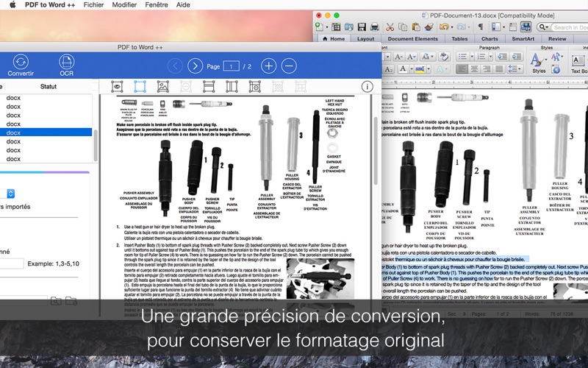Screen dimensions: 588x368
Task: Open Word's Toolbox icon in toolbar
Action: (x=513, y=27)
